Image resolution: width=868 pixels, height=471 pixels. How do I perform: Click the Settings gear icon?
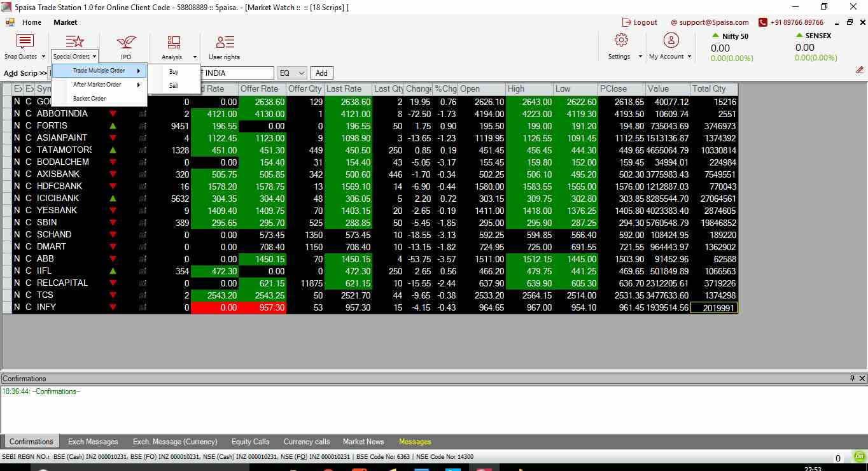point(621,41)
